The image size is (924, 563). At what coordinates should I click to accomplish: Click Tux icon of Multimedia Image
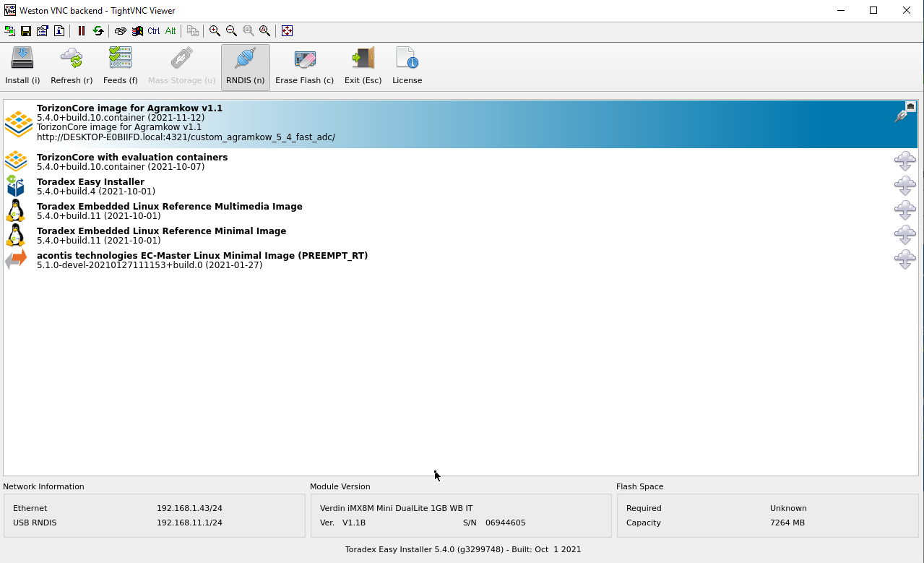click(x=15, y=210)
